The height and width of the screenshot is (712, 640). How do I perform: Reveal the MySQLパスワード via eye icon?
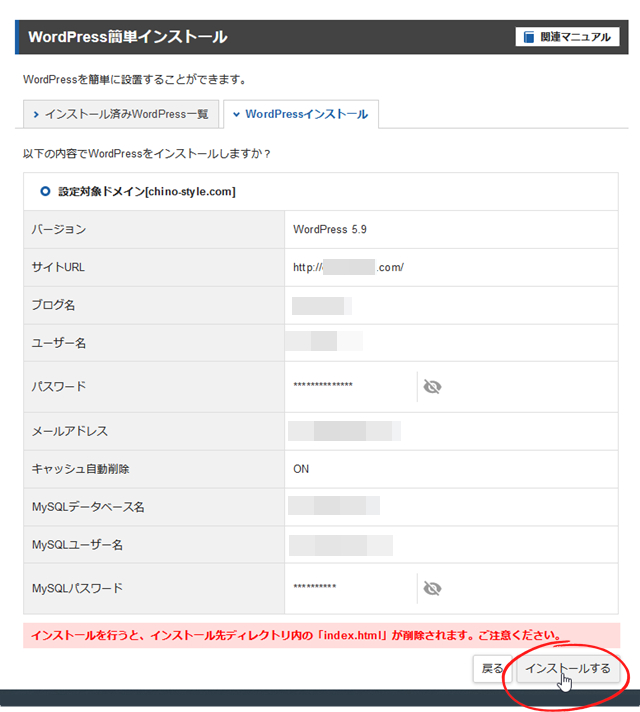tap(432, 588)
